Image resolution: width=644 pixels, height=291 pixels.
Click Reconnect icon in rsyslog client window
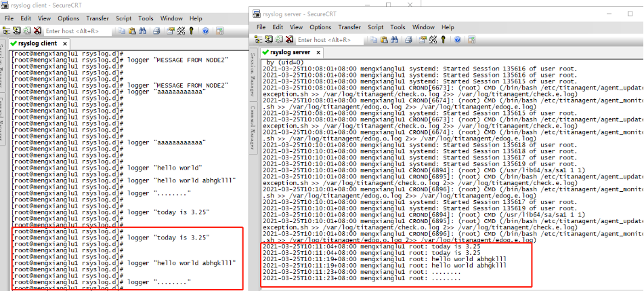(27, 31)
